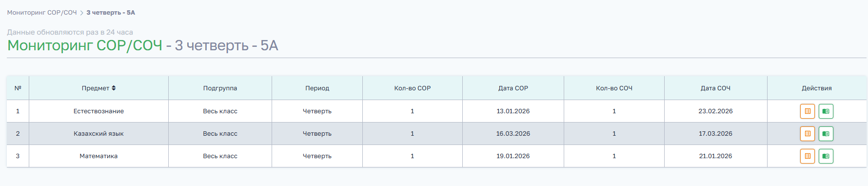Open orange report icon for Естествознание row
The image size is (868, 186).
808,111
